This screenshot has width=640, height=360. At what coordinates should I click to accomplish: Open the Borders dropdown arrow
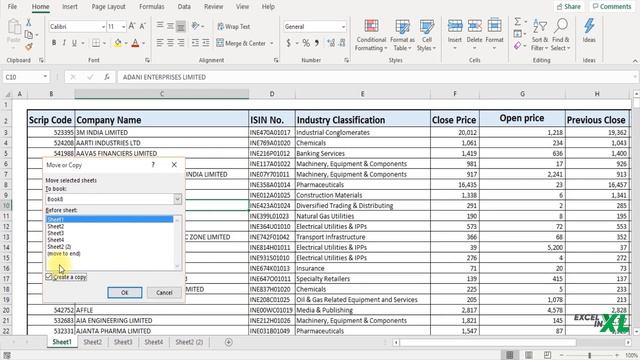pyautogui.click(x=104, y=43)
